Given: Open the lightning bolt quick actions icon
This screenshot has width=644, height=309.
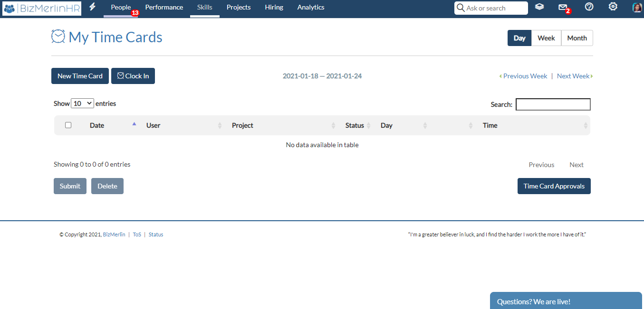Looking at the screenshot, I should [93, 7].
